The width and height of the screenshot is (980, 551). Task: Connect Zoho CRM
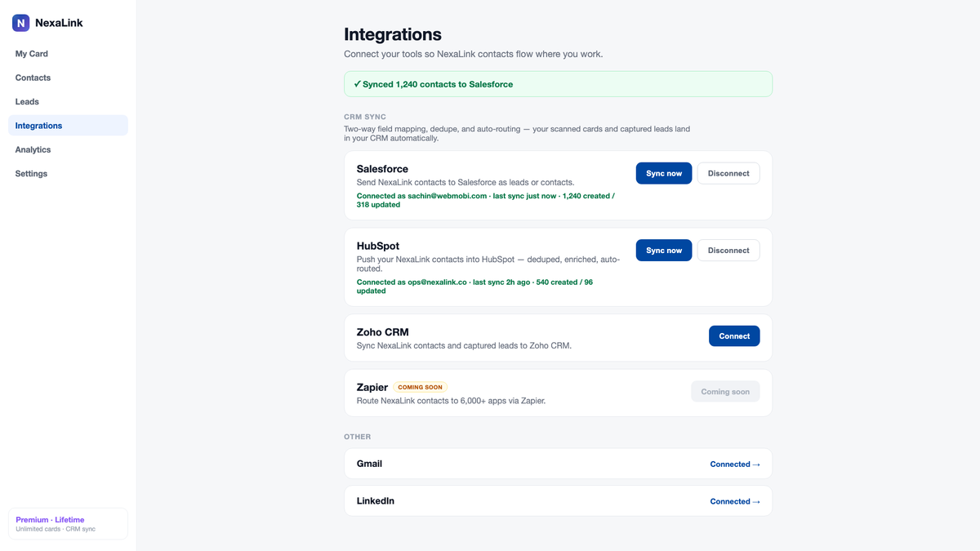coord(734,336)
